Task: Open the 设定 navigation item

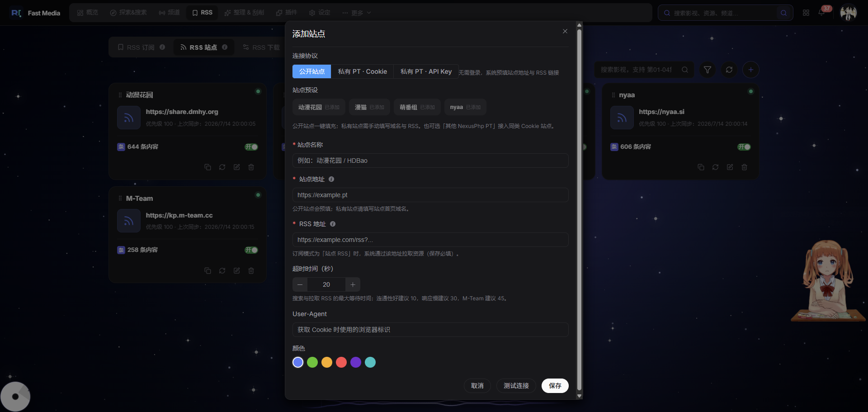Action: pos(320,13)
